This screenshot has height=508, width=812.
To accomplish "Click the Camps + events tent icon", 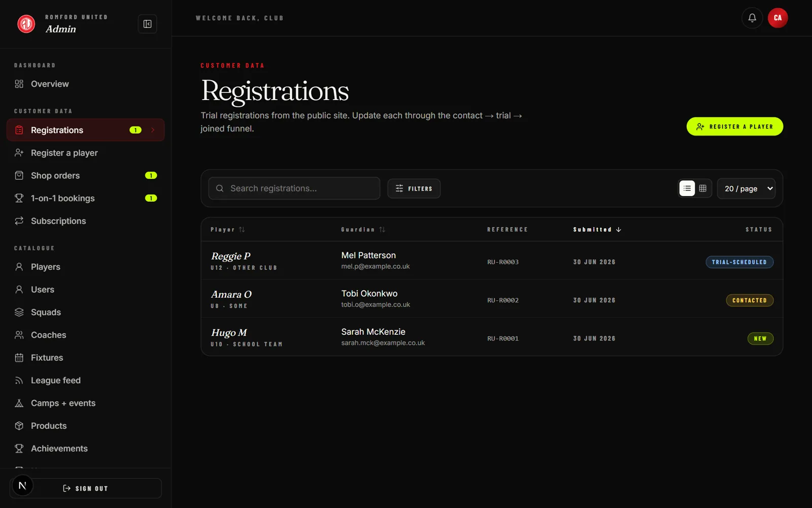I will coord(19,403).
